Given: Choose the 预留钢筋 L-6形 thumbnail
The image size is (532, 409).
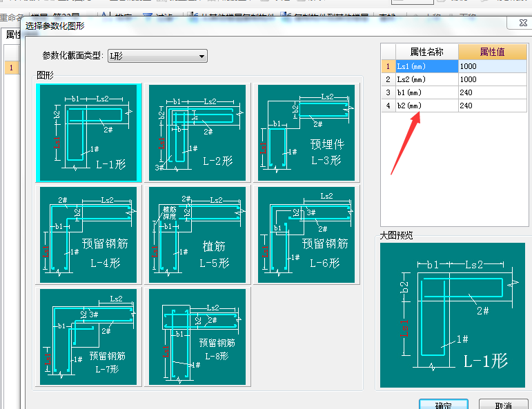Looking at the screenshot, I should [306, 235].
